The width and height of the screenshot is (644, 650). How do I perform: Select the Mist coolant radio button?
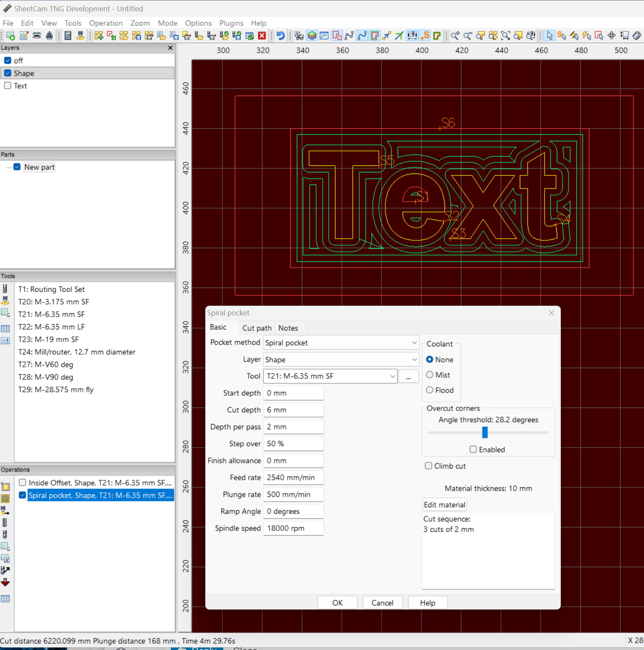pyautogui.click(x=430, y=375)
